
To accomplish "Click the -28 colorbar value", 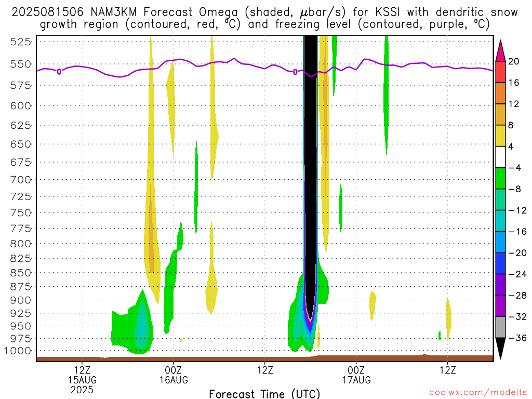I will click(x=517, y=296).
